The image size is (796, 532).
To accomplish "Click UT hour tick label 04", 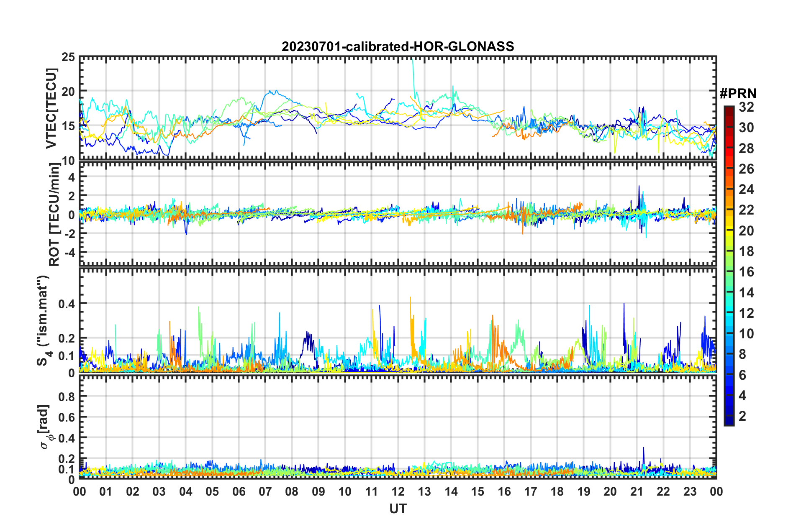I will click(186, 491).
